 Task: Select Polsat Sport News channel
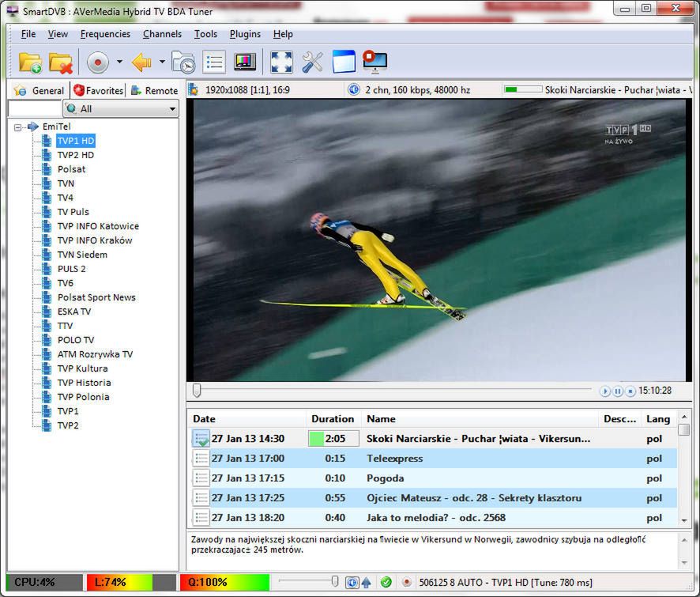click(x=96, y=297)
